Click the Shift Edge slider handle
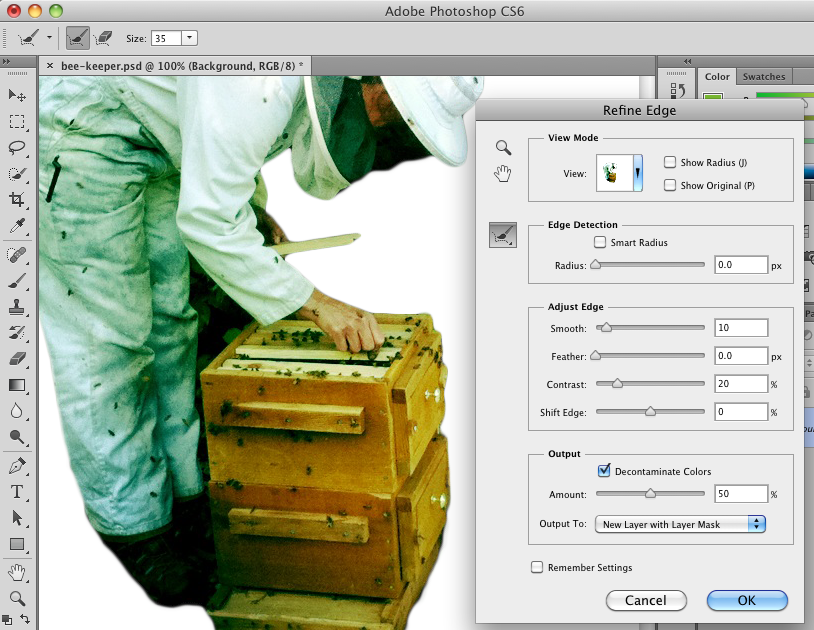 point(650,411)
